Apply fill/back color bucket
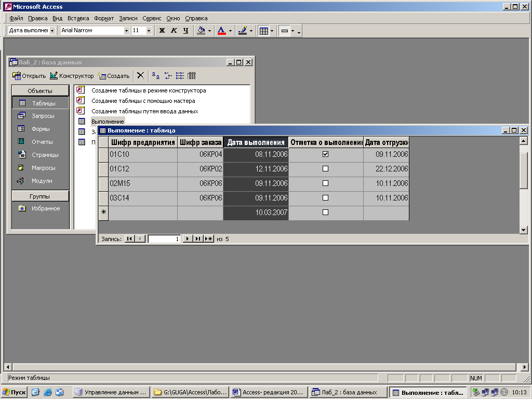The width and height of the screenshot is (532, 399). coord(201,31)
